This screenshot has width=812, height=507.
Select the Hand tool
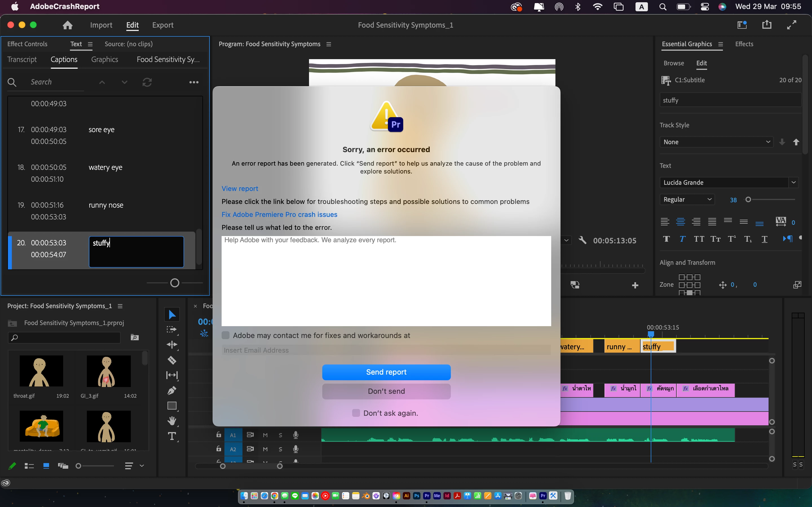(172, 421)
